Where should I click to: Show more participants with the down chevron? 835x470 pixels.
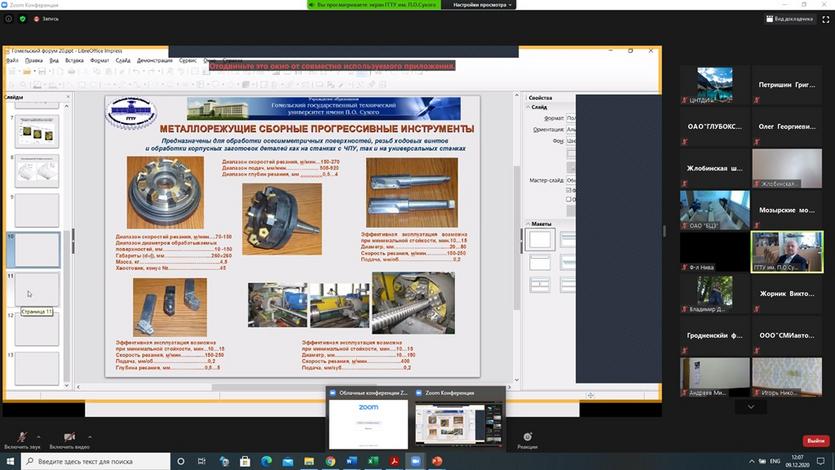click(x=751, y=407)
